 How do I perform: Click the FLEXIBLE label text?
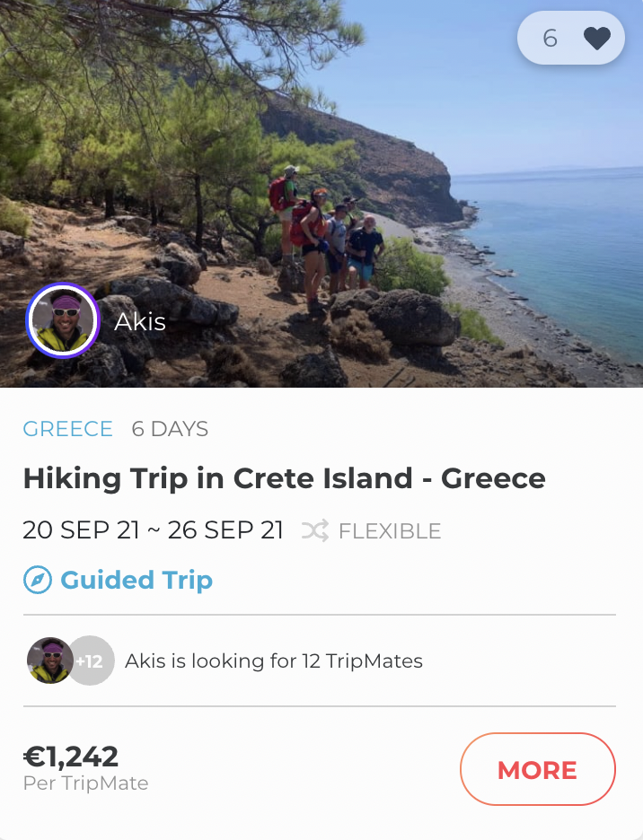pos(390,531)
